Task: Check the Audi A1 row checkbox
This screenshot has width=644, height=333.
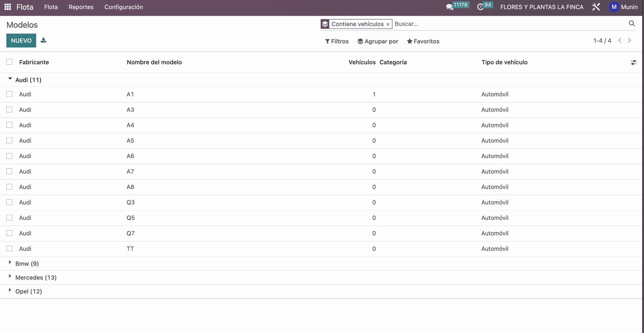Action: tap(9, 94)
